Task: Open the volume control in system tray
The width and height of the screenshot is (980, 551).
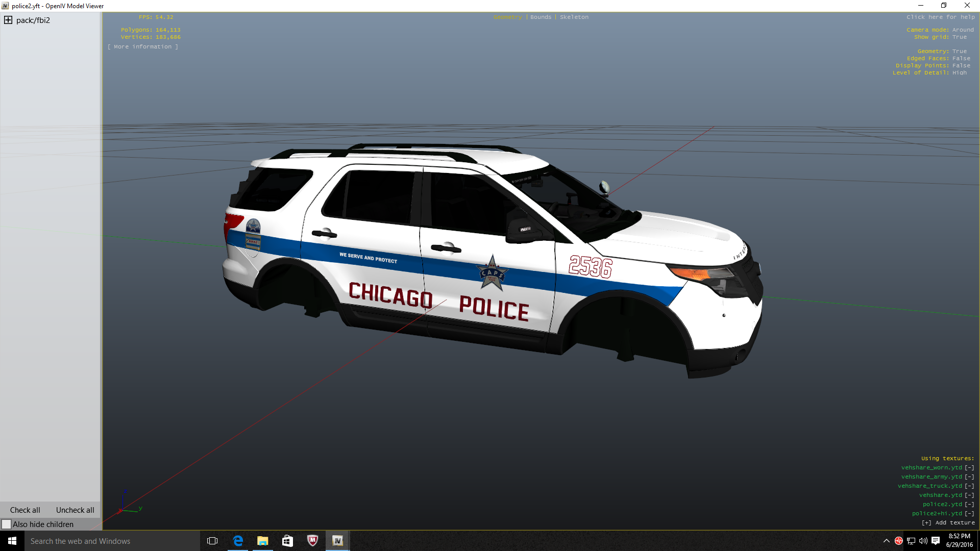Action: click(x=923, y=541)
